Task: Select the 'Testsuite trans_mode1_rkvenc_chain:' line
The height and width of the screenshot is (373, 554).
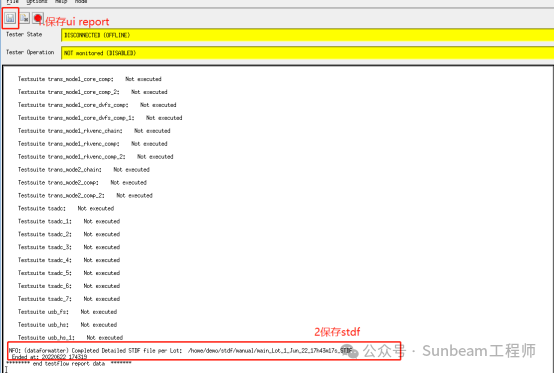Action: click(x=94, y=131)
